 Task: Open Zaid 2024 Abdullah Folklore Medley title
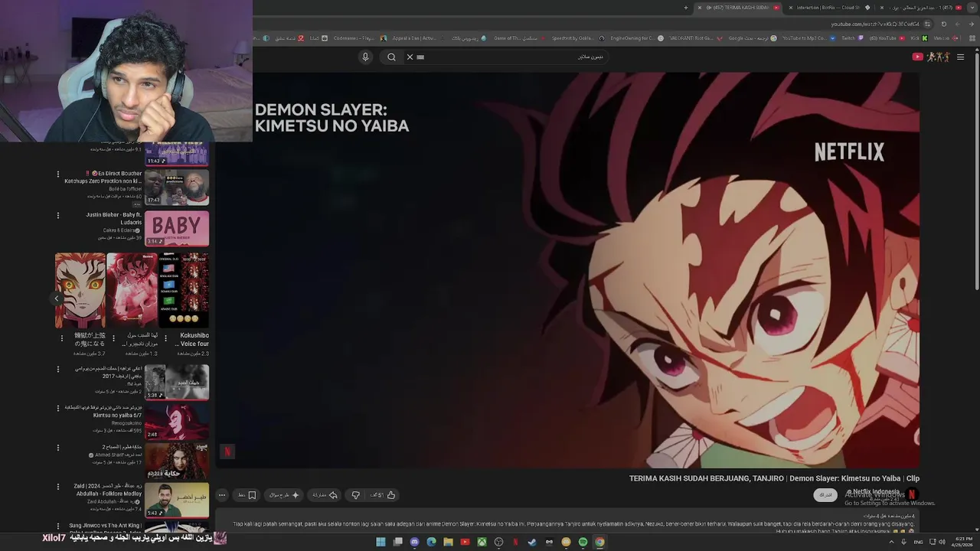107,490
